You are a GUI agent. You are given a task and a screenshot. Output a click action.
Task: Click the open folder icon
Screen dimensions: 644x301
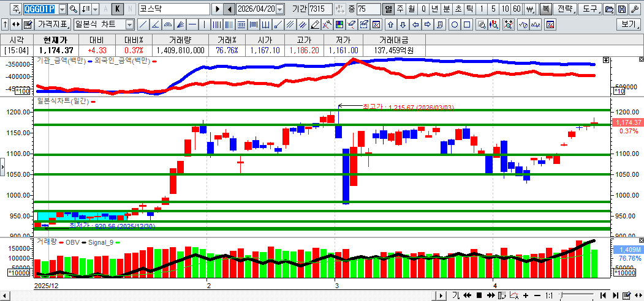click(608, 9)
